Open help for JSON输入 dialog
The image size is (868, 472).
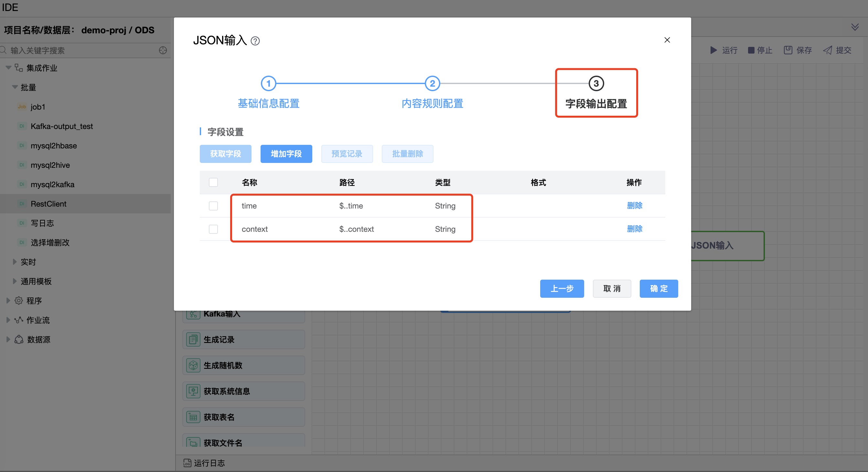coord(255,41)
